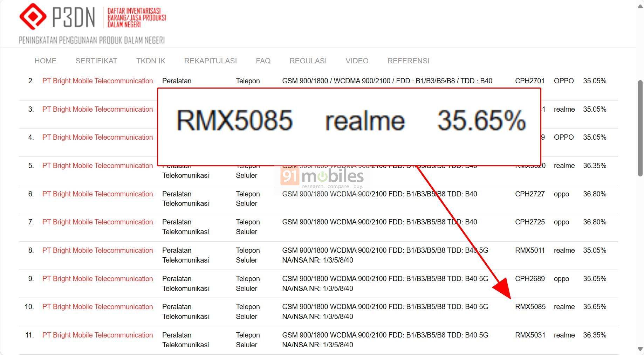The width and height of the screenshot is (644, 355).
Task: Click Peningkatan Penggunaan Produk Dalam Negeri tagline
Action: [x=91, y=40]
